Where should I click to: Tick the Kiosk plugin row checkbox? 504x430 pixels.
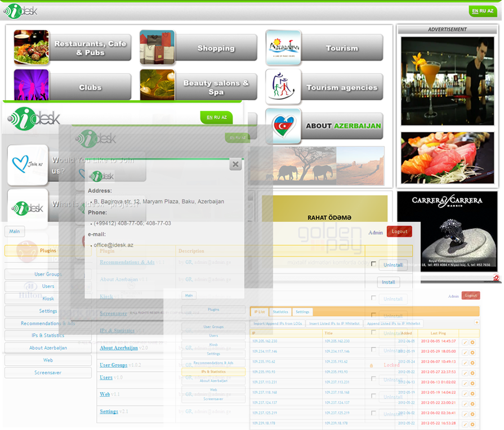(373, 298)
